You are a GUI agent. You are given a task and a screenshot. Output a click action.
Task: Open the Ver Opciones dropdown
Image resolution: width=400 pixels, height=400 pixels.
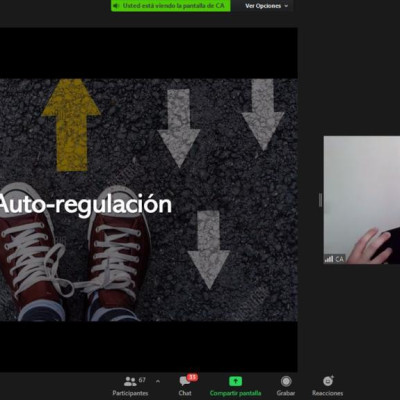[266, 6]
